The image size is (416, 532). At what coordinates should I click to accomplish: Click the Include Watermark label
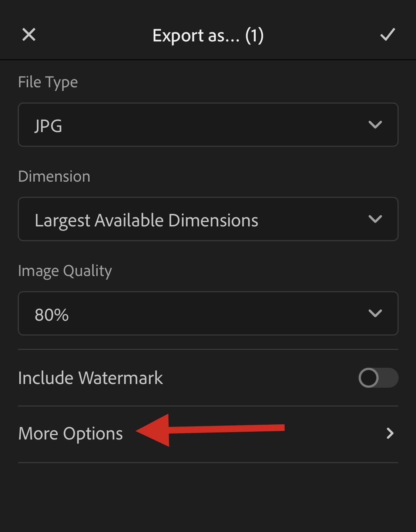(x=90, y=378)
